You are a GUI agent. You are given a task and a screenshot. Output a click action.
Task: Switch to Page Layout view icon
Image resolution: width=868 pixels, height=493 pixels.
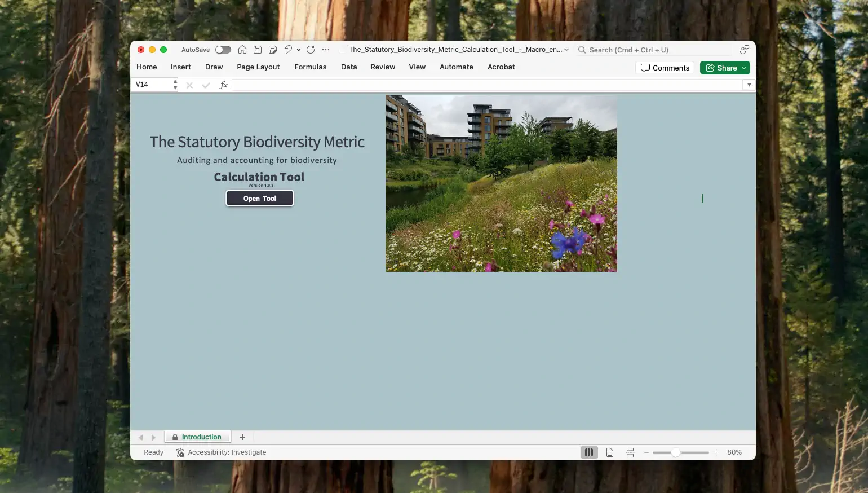pos(610,452)
